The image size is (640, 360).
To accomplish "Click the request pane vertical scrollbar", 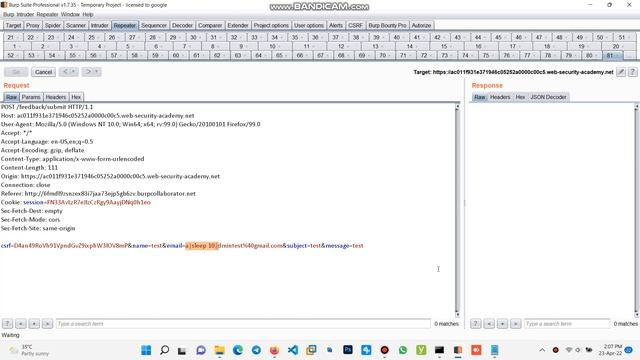I will pos(457,210).
